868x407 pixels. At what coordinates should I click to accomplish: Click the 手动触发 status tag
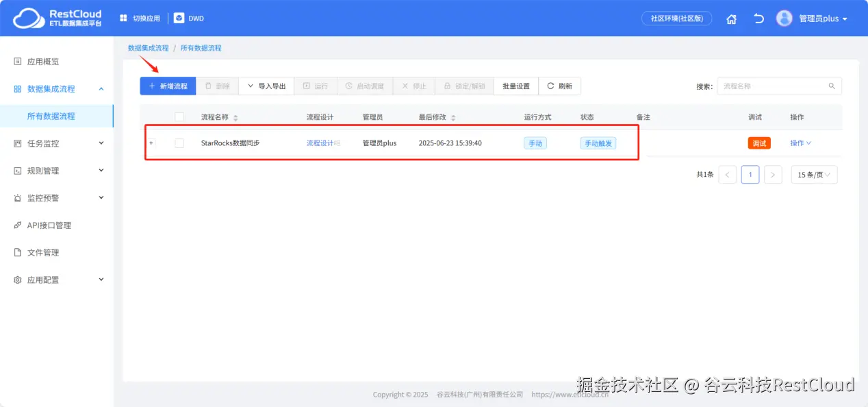(598, 143)
